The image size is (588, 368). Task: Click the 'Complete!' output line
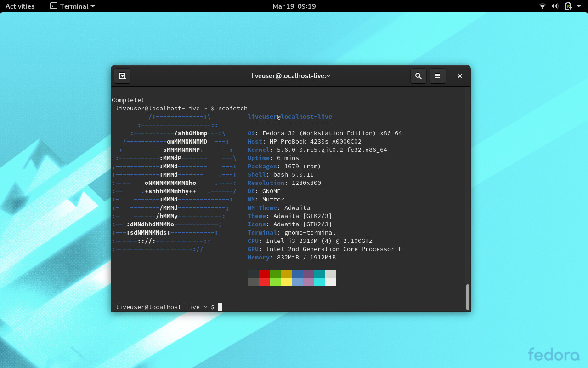point(128,100)
